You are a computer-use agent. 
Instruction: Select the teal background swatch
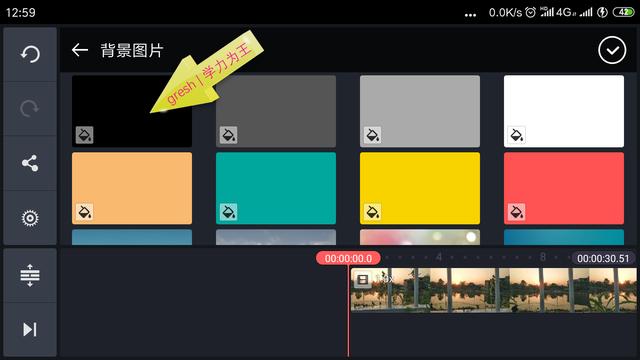[x=276, y=188]
